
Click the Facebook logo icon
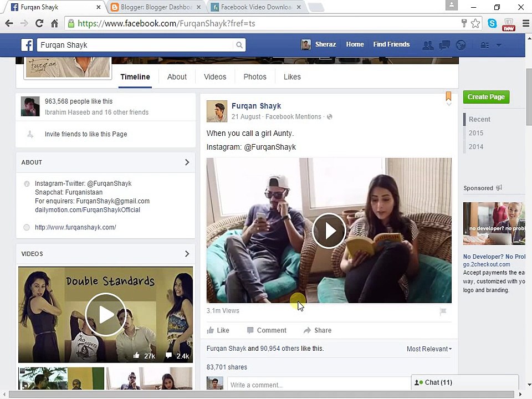pos(27,45)
